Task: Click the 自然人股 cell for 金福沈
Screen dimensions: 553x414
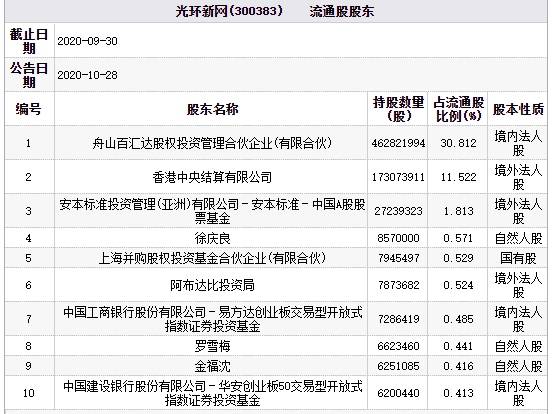Action: coord(518,366)
